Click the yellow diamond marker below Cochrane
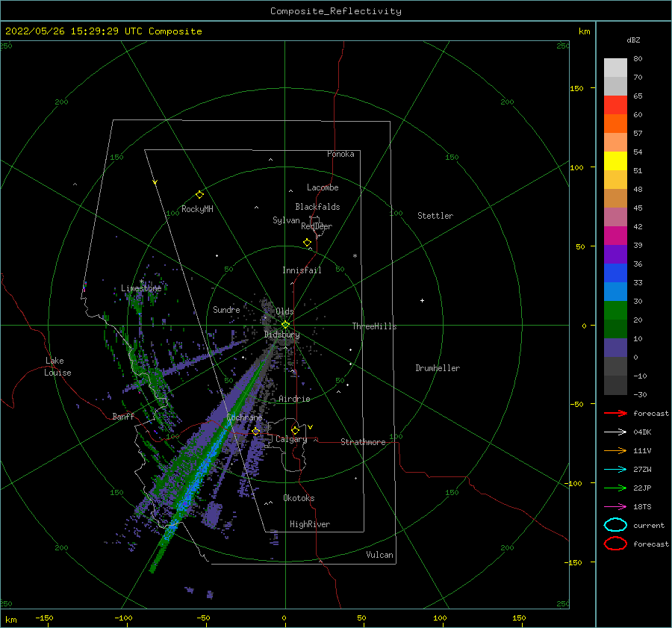This screenshot has width=672, height=628. (256, 432)
